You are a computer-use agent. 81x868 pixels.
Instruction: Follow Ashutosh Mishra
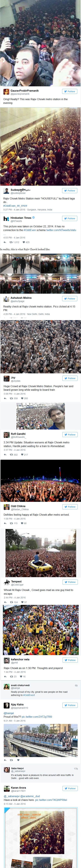coord(70,299)
